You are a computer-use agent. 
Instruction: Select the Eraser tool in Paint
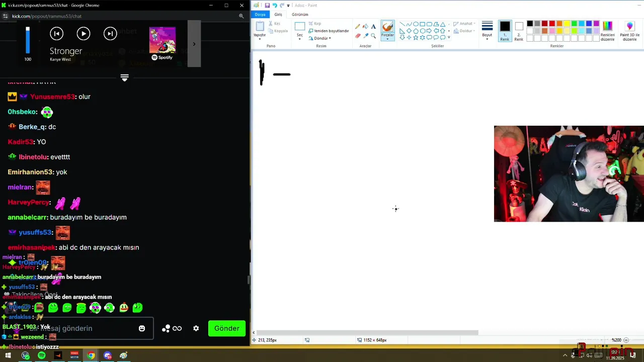(358, 36)
